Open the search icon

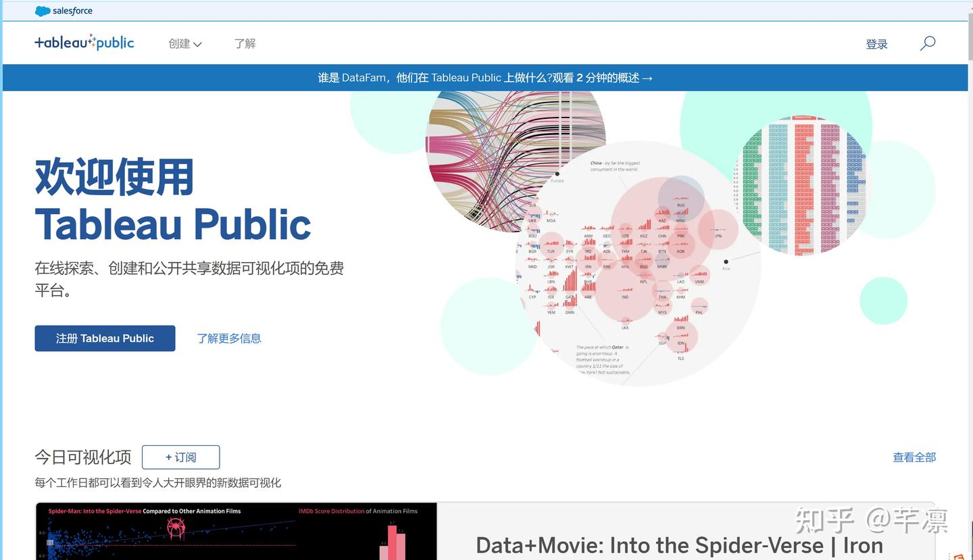point(927,43)
